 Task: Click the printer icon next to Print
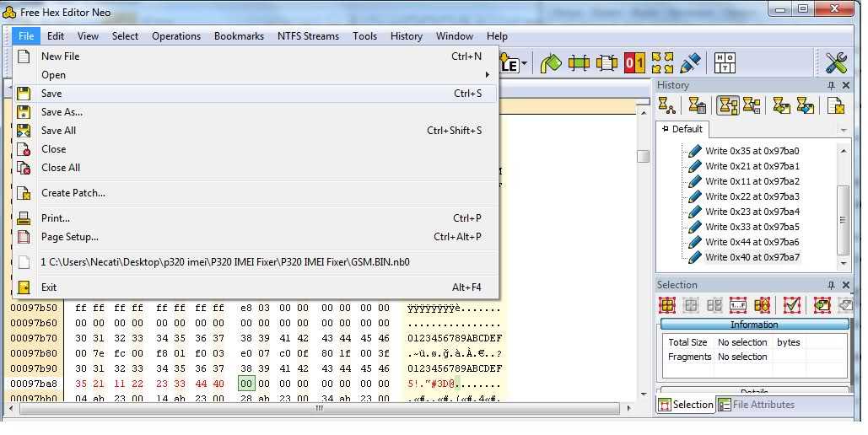point(24,218)
